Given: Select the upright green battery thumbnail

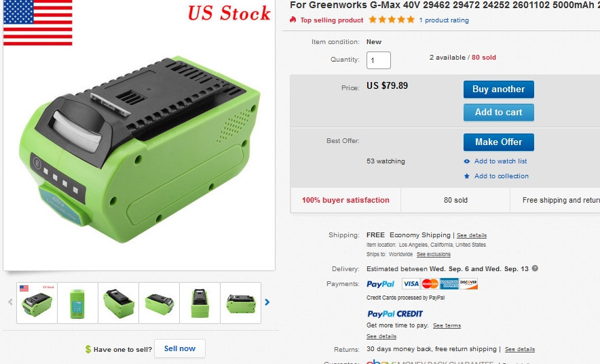Looking at the screenshot, I should point(77,303).
